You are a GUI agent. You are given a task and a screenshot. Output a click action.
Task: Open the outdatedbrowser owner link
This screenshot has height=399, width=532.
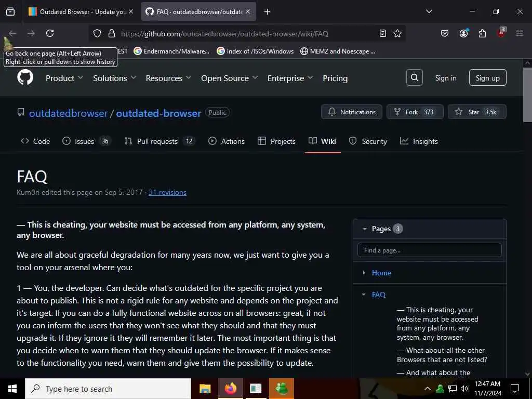coord(68,113)
